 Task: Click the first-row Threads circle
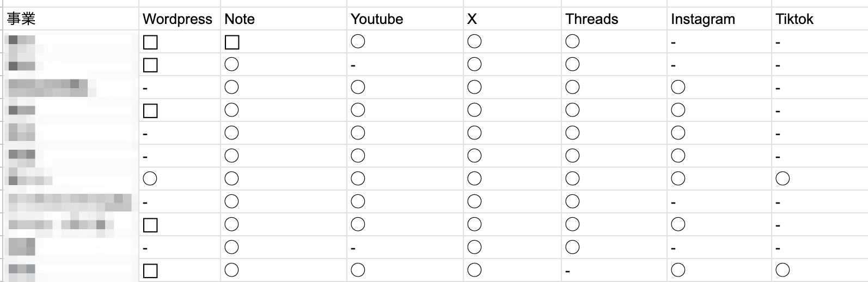pos(572,41)
